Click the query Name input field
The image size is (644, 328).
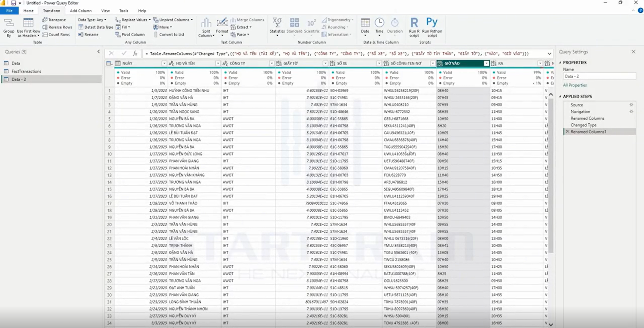point(599,76)
